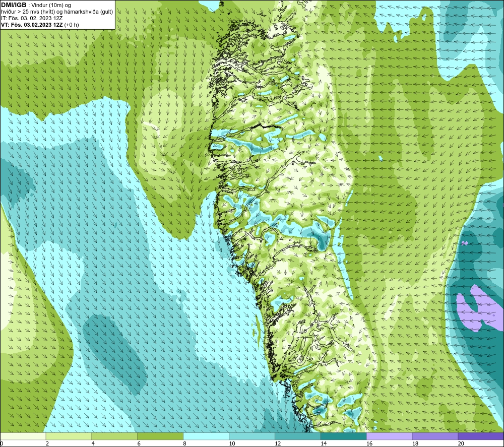Viewport: 504px width, 447px height.
Task: Click the 8–10 m/s light cyan swatch
Action: 206,436
